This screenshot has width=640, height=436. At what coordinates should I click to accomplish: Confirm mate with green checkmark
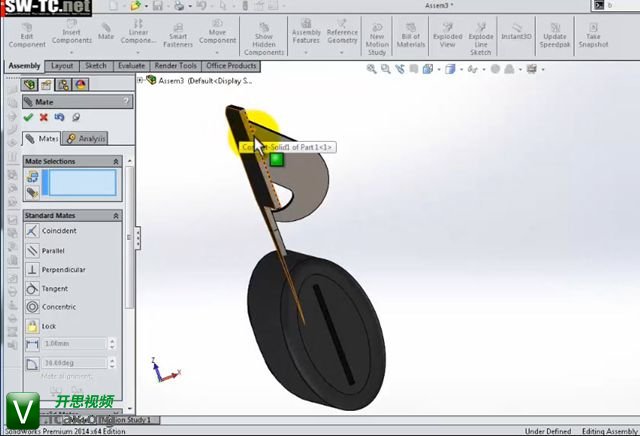[28, 118]
